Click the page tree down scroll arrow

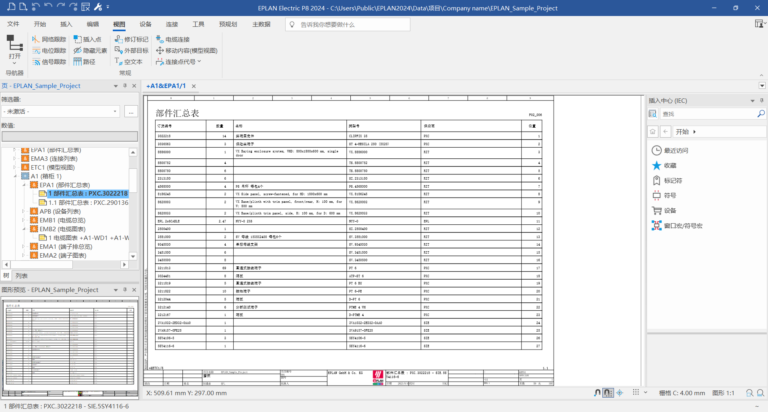(133, 256)
